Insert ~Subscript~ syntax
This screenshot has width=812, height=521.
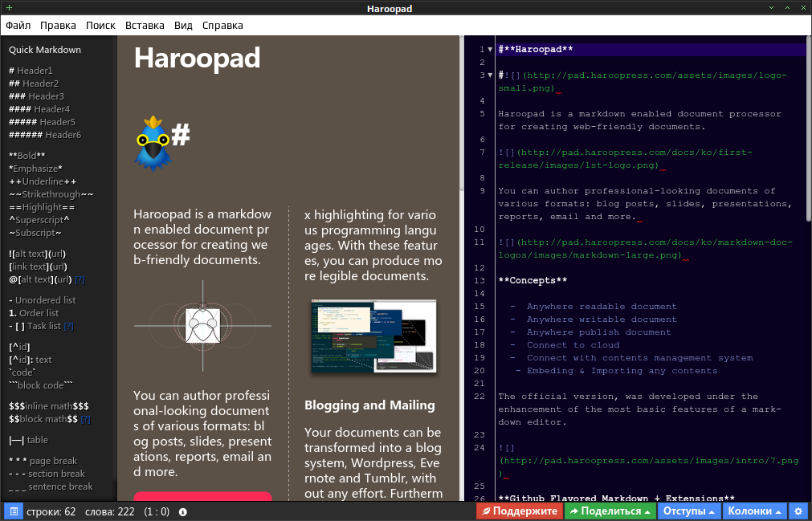pos(35,234)
